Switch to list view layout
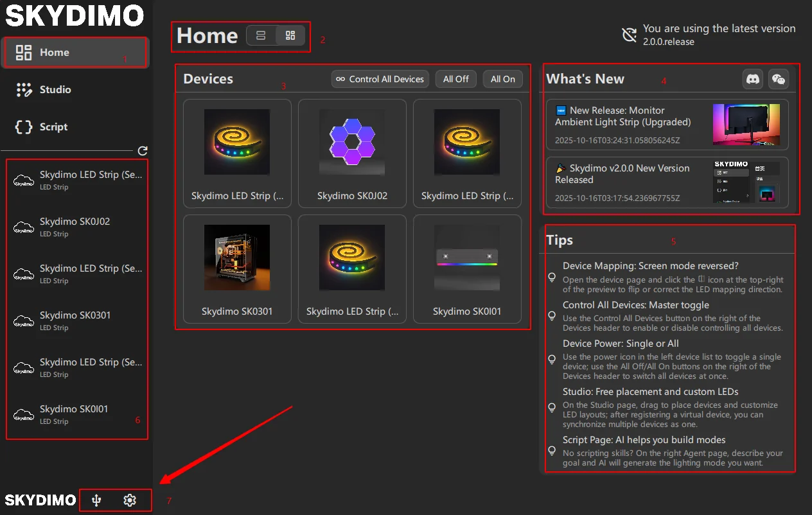The width and height of the screenshot is (812, 515). coord(261,35)
